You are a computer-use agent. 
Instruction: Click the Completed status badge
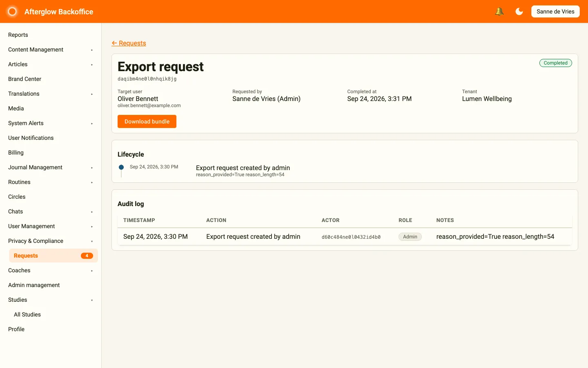[x=555, y=63]
